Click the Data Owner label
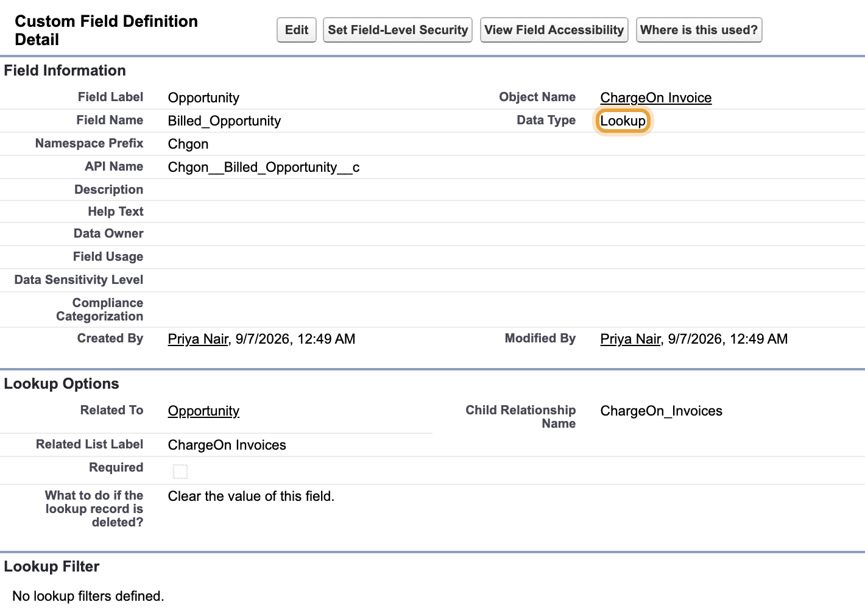 108,233
